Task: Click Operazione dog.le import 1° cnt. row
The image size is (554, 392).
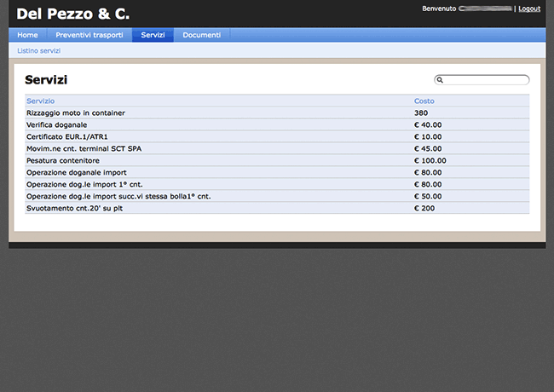Action: (x=84, y=184)
